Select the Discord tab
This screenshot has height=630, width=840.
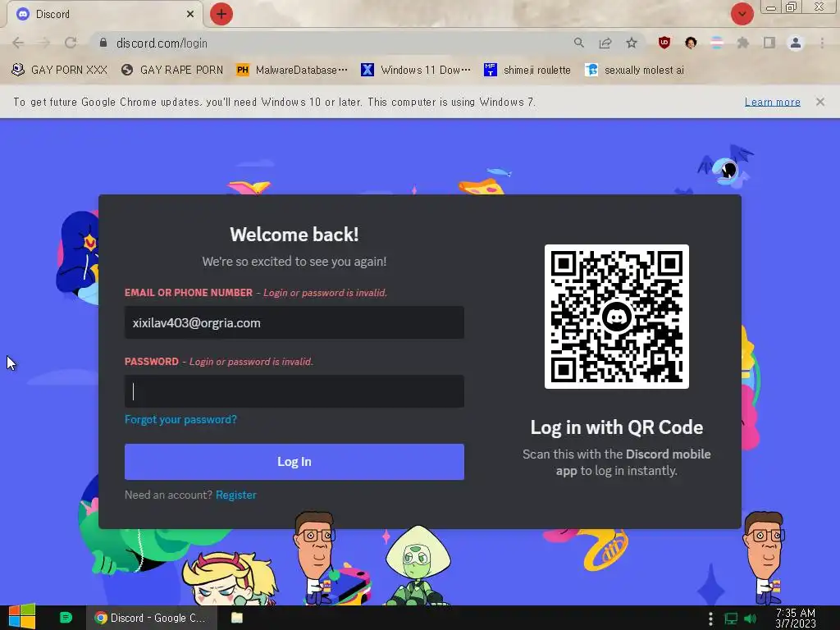pos(104,14)
